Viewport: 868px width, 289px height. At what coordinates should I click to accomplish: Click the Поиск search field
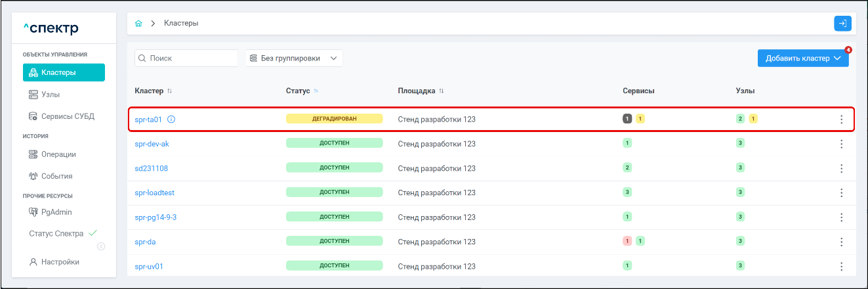coord(186,58)
